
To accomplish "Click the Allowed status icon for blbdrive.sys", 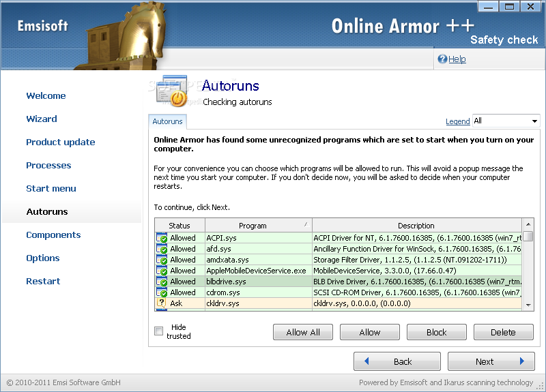I will point(162,282).
